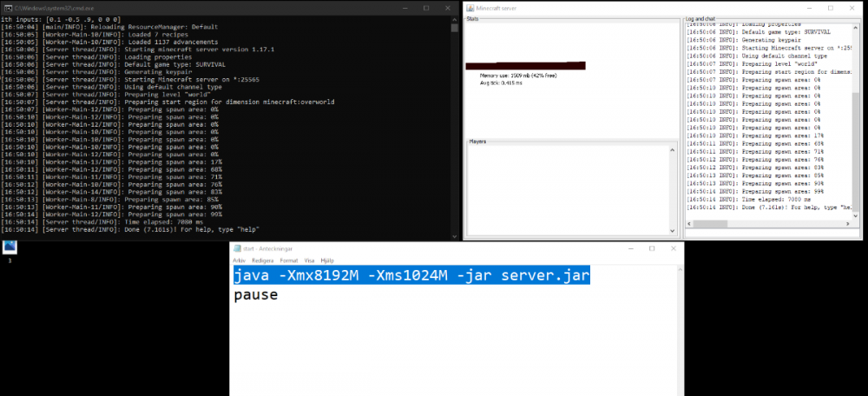The image size is (868, 396).
Task: Open the Redigera menu in Notepad
Action: coord(261,260)
